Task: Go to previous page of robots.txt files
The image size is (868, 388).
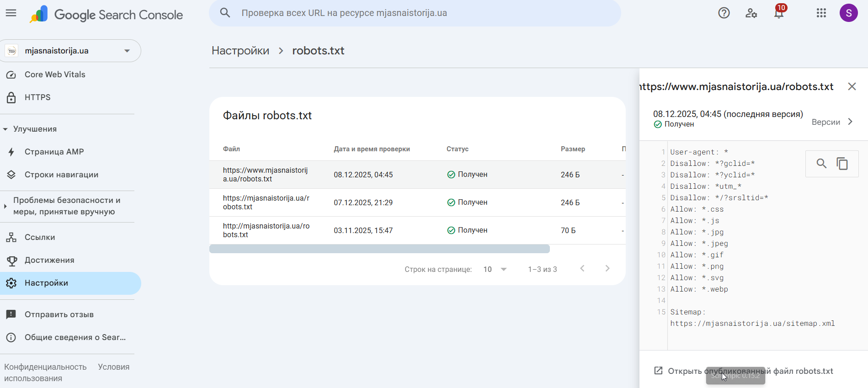Action: 582,269
